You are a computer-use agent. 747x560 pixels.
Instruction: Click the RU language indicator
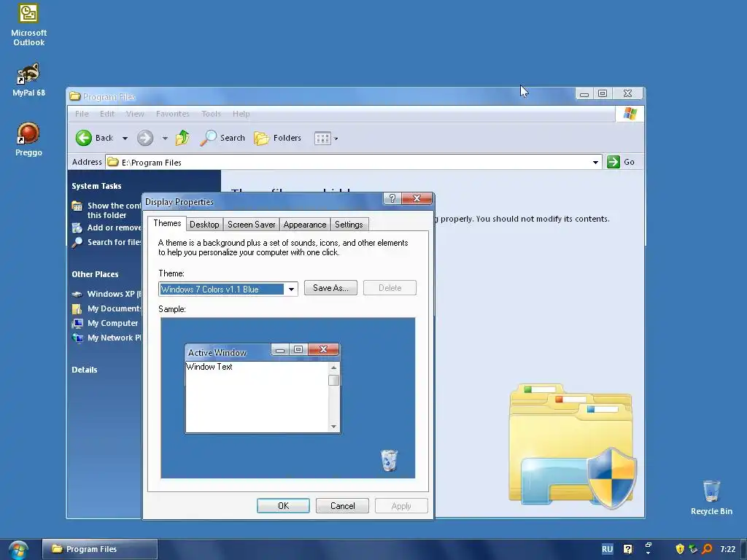607,549
